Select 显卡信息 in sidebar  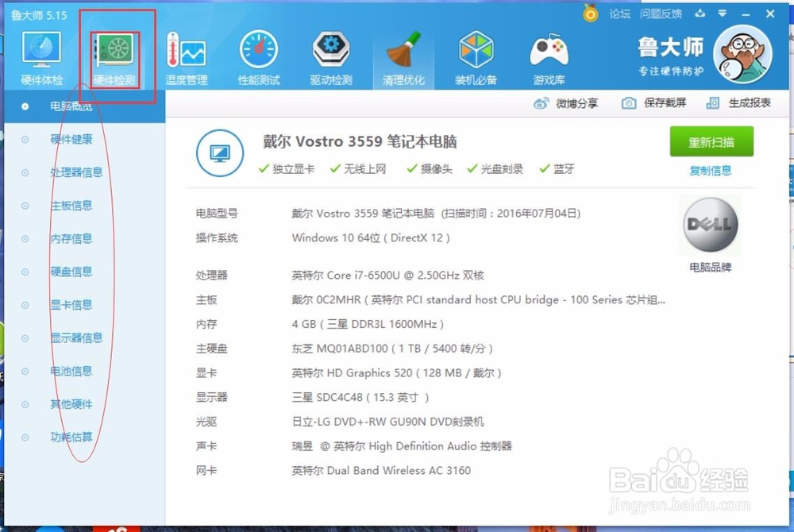(71, 305)
